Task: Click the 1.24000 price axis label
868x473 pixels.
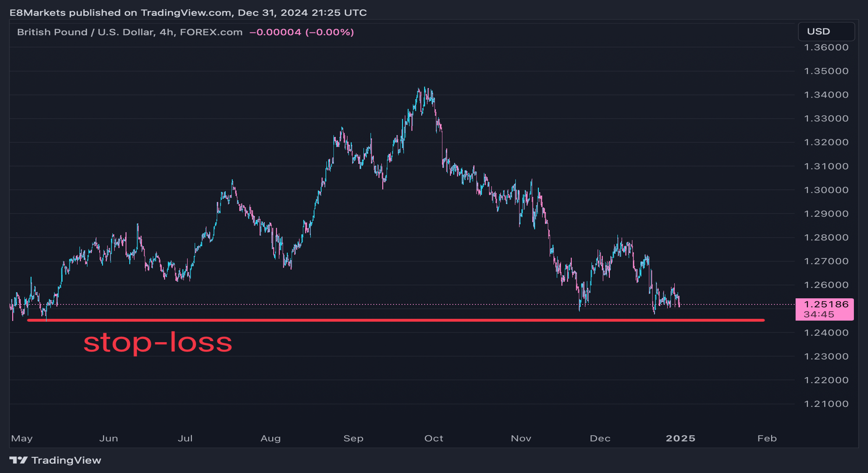Action: (826, 333)
